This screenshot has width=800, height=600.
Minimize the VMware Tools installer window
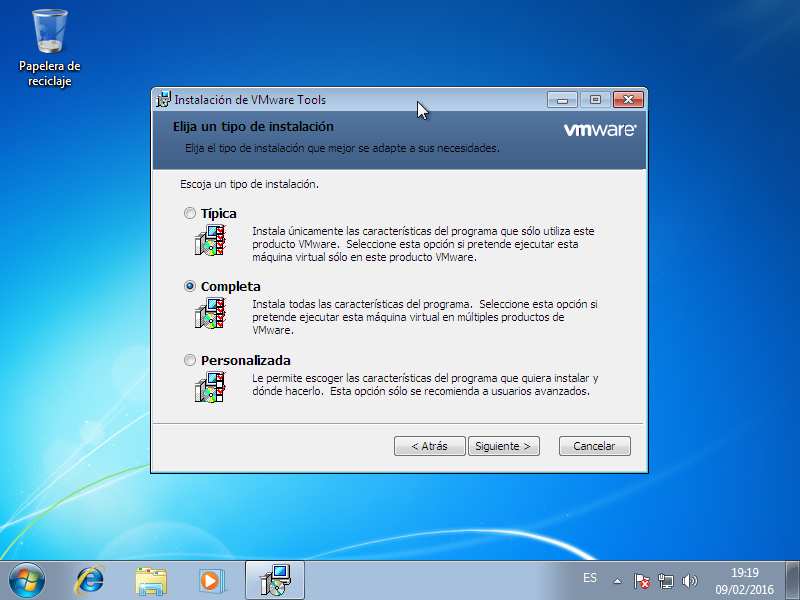(562, 99)
